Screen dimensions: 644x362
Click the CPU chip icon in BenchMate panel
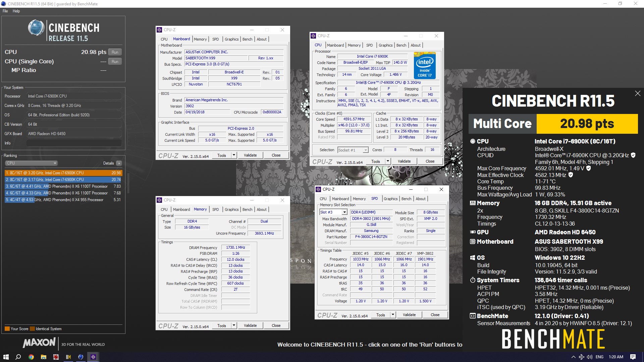point(473,141)
